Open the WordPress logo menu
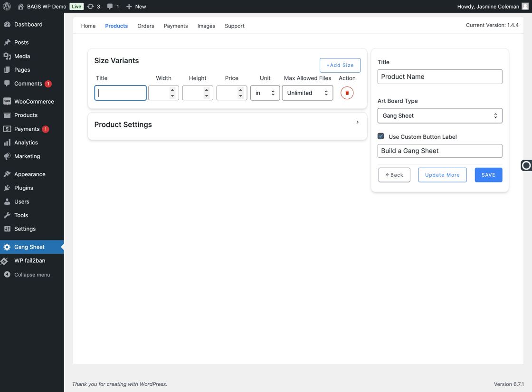 pos(7,7)
